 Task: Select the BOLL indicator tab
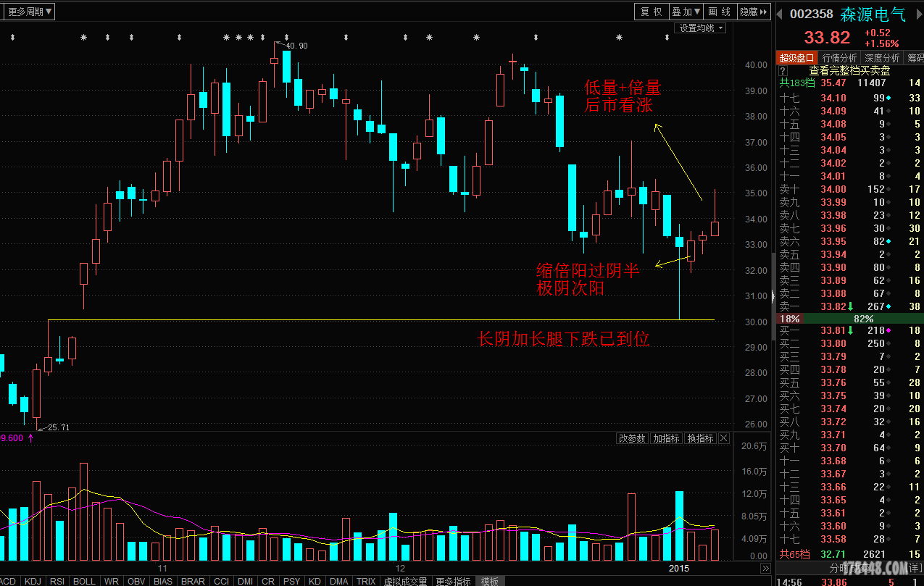pyautogui.click(x=84, y=581)
